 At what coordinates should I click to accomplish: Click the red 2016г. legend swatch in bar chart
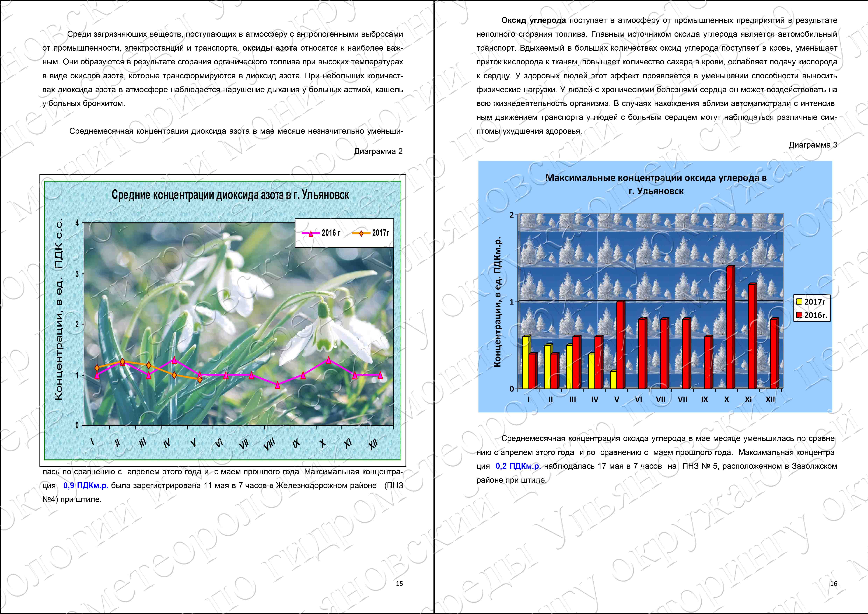799,315
